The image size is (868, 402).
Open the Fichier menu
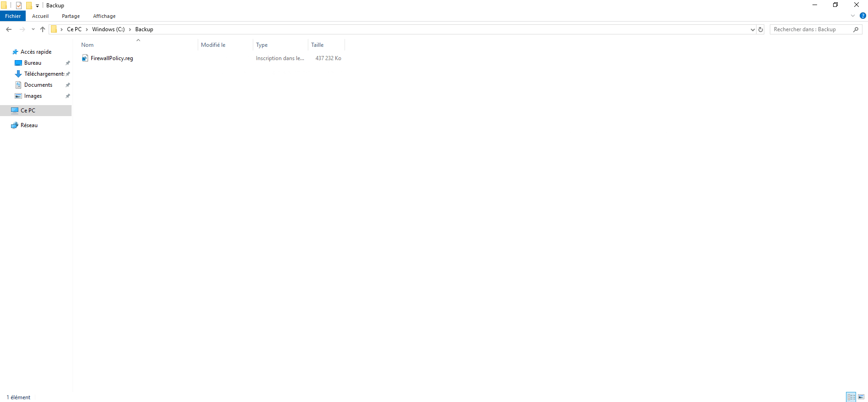13,16
